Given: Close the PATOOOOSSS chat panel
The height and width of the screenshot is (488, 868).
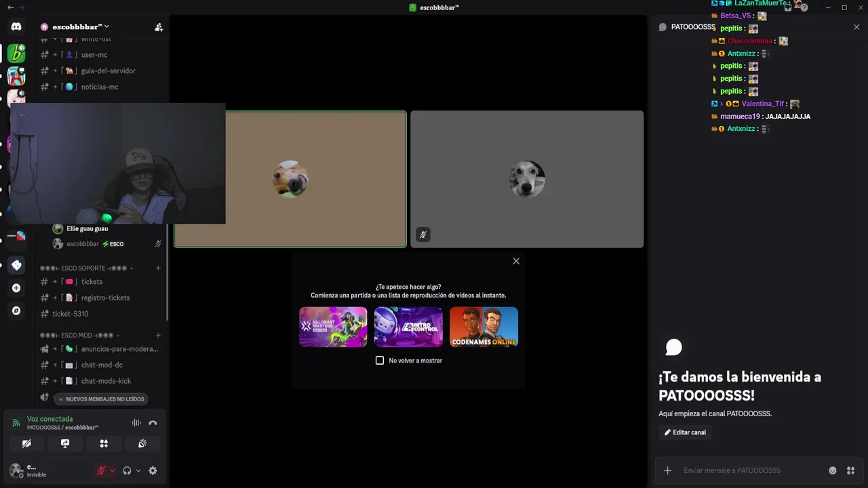Looking at the screenshot, I should [856, 27].
